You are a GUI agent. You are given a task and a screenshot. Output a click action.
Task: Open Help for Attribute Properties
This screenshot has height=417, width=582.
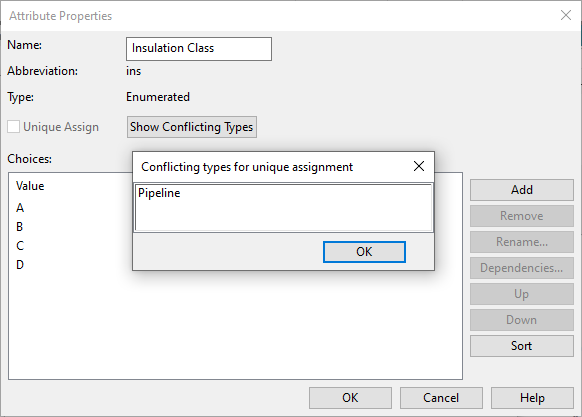click(532, 398)
